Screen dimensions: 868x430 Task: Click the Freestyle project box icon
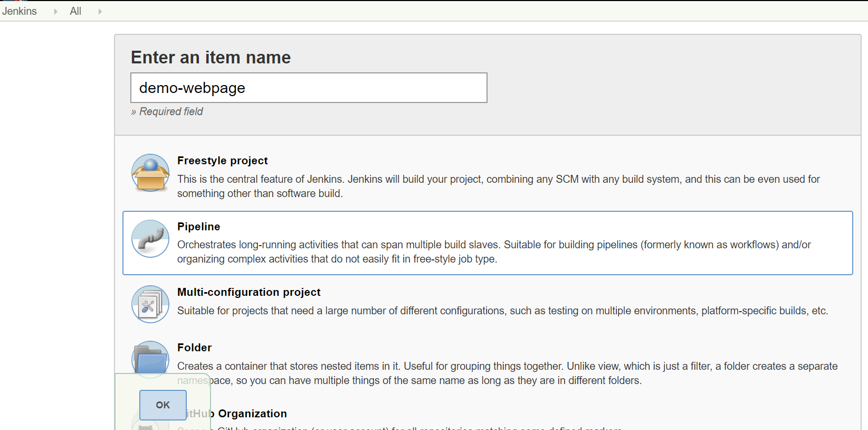pyautogui.click(x=150, y=173)
